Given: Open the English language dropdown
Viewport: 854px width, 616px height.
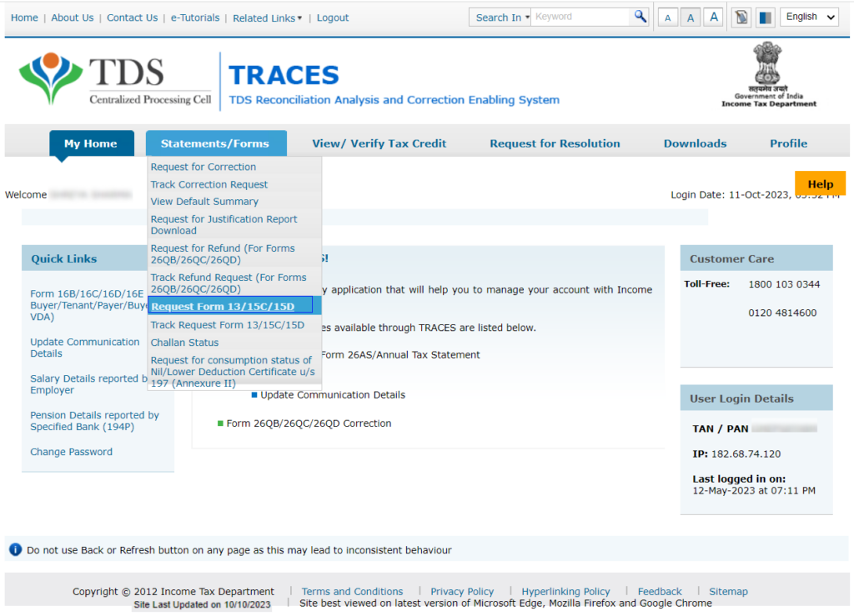Looking at the screenshot, I should tap(809, 17).
